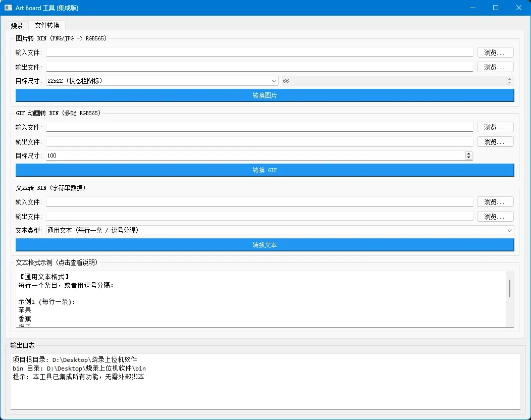
Task: Click the text format example scrollbar
Action: (510, 289)
